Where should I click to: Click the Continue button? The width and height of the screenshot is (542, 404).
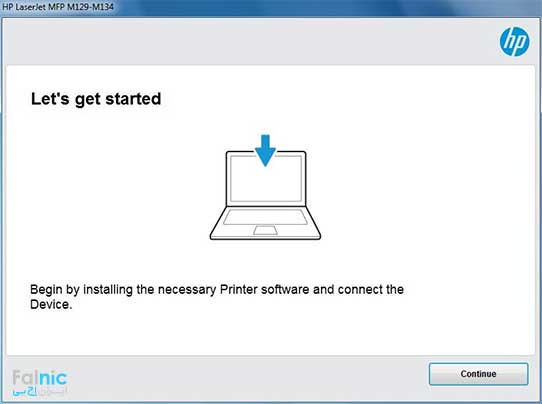478,374
